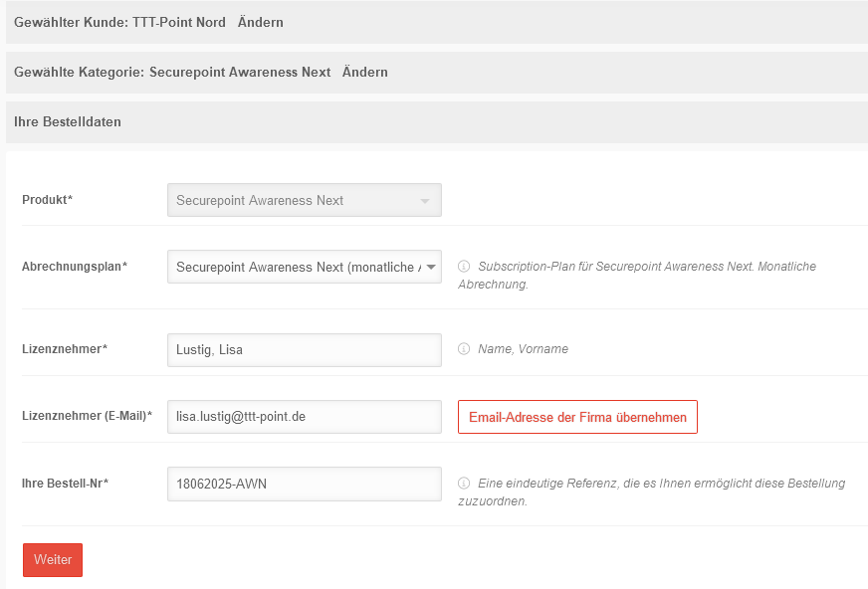Image resolution: width=868 pixels, height=589 pixels.
Task: Click the info icon next to Name, Vorname
Action: pyautogui.click(x=464, y=349)
